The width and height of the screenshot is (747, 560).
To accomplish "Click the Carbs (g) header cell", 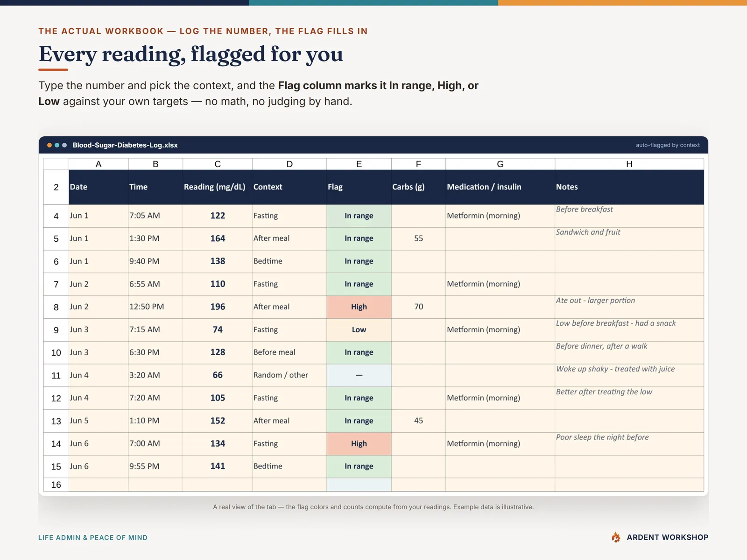I will 418,187.
